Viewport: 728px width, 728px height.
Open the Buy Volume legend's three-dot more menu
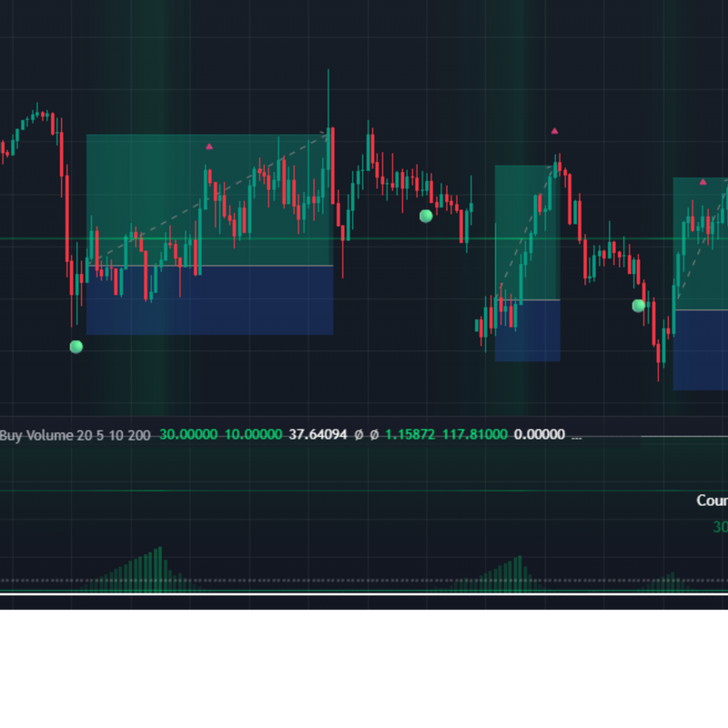(576, 436)
